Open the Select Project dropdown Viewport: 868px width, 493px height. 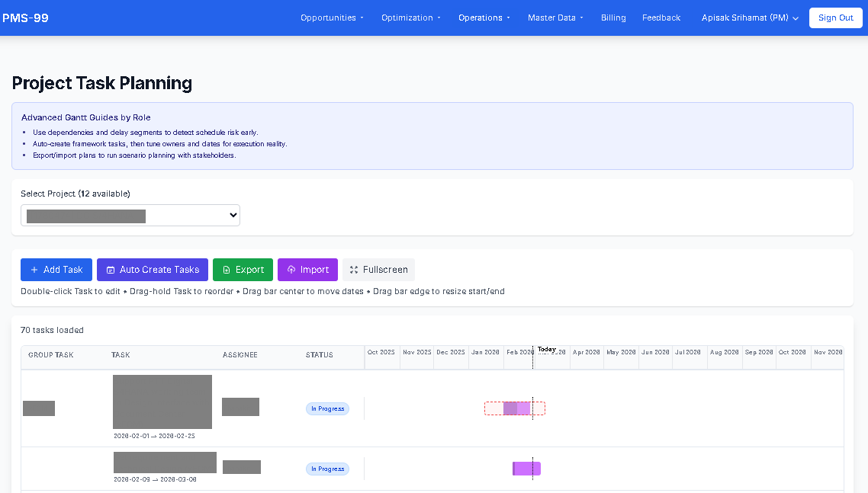point(130,216)
